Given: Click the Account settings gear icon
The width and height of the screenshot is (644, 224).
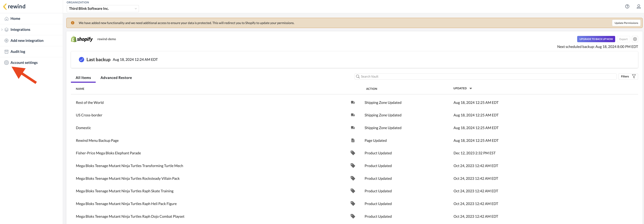Looking at the screenshot, I should point(6,63).
